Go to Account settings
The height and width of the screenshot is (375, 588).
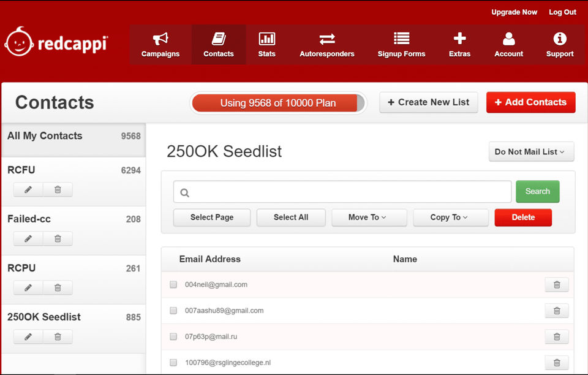pyautogui.click(x=508, y=45)
